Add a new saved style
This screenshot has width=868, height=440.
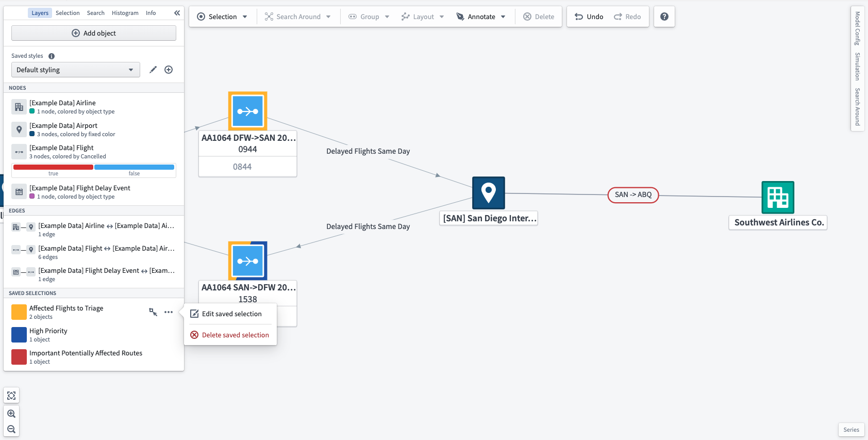point(169,70)
